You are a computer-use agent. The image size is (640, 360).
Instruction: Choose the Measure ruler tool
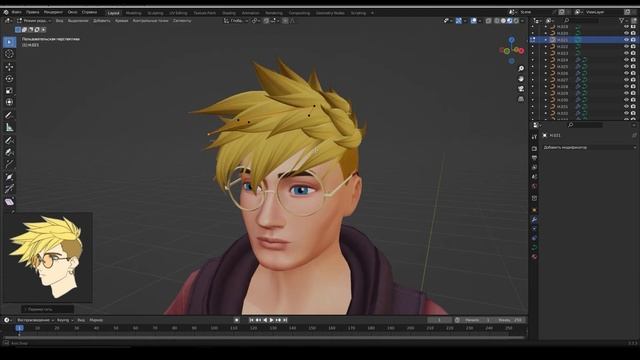tap(9, 127)
